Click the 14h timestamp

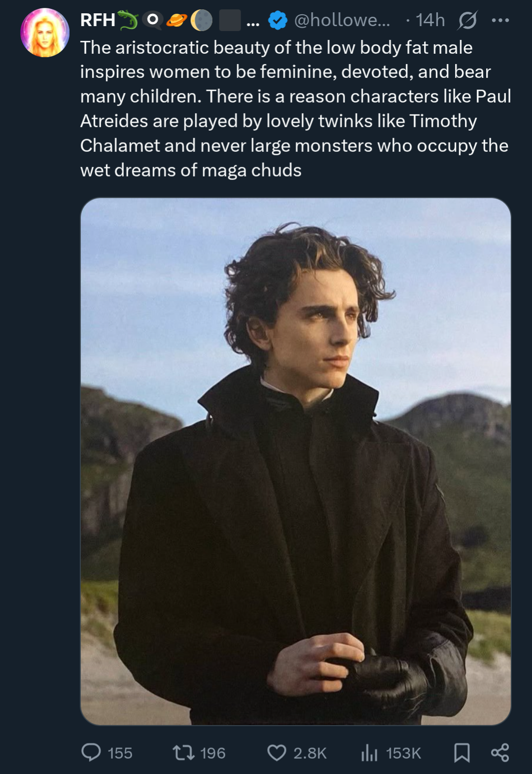[430, 20]
